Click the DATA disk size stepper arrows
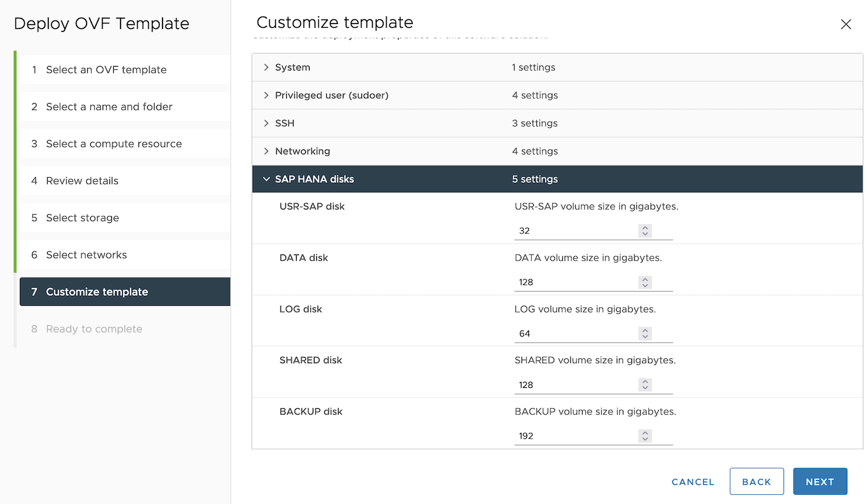The image size is (865, 504). click(645, 282)
